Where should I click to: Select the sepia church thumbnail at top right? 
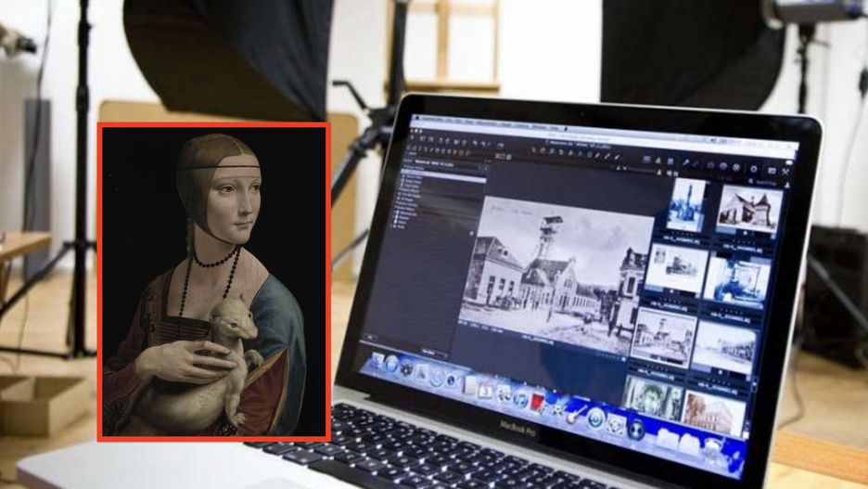coord(749,210)
